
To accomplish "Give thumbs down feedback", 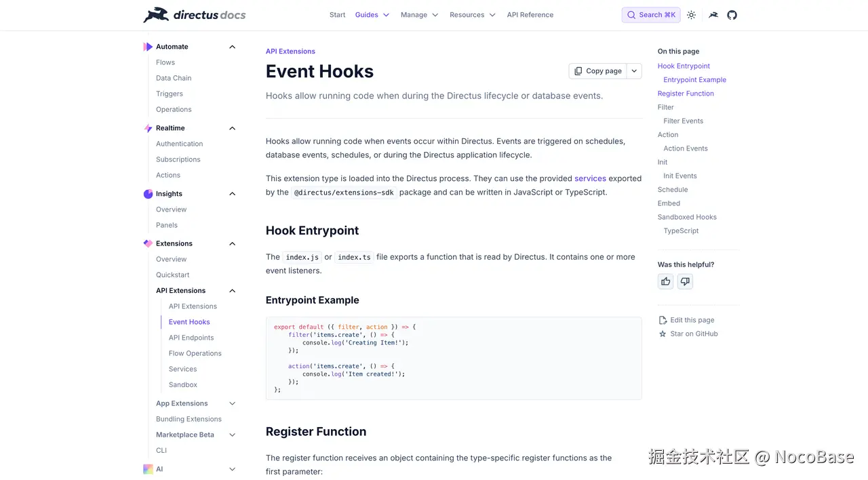I will point(685,281).
